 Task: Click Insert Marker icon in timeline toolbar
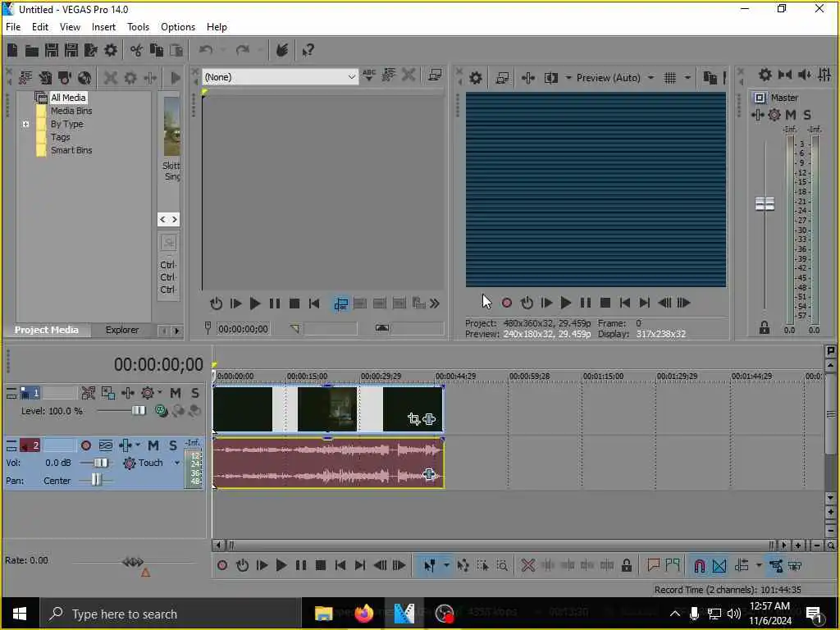[x=653, y=565]
